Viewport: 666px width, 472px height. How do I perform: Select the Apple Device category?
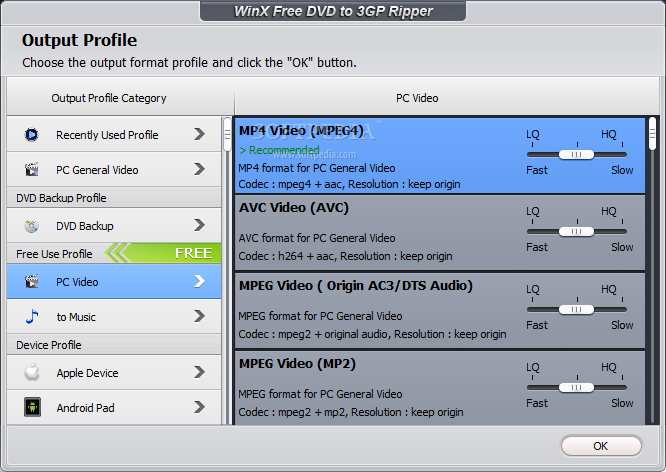tap(114, 373)
